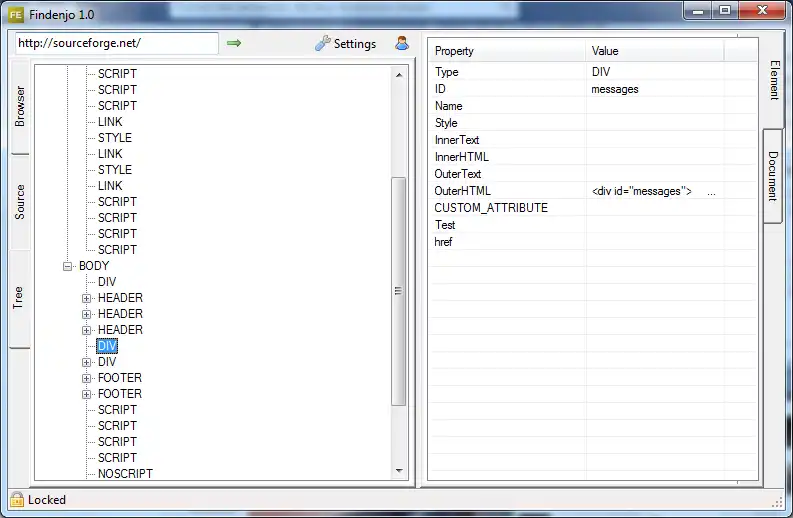This screenshot has width=793, height=518.
Task: Click the tree scrollbar down arrow
Action: [x=399, y=470]
